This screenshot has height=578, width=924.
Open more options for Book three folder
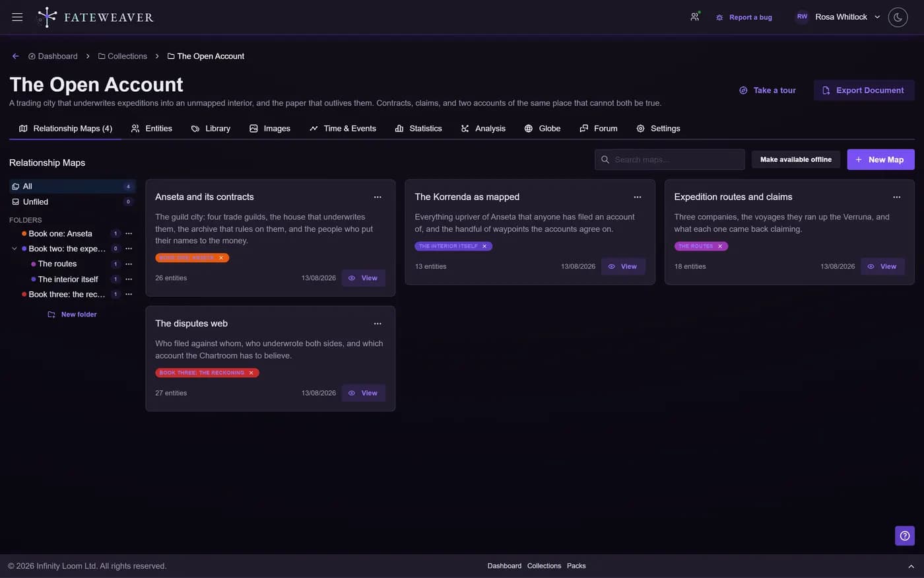129,294
